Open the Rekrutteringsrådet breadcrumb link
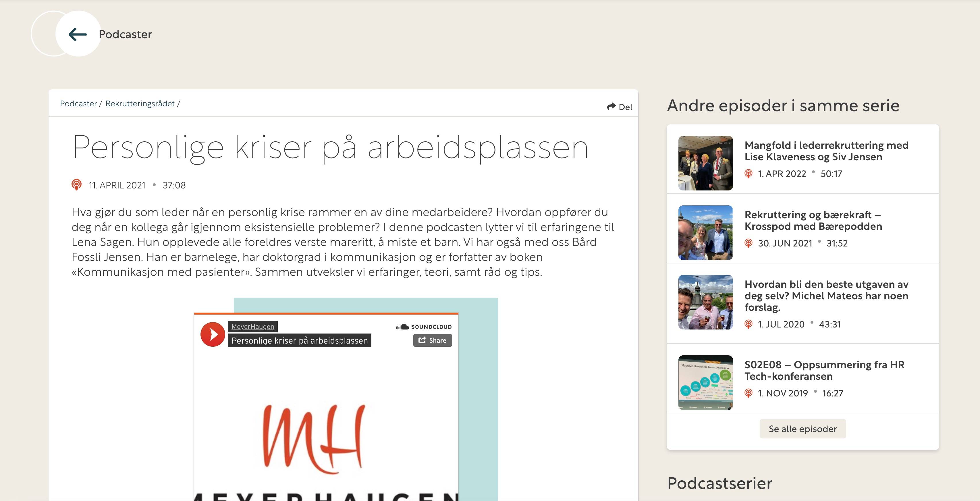 (x=140, y=103)
